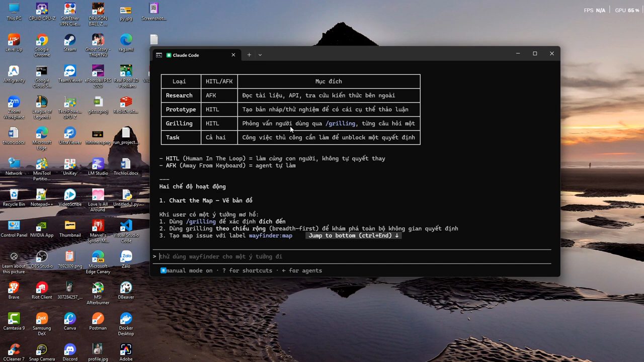
Task: Open Discord desktop shortcut
Action: click(x=70, y=353)
